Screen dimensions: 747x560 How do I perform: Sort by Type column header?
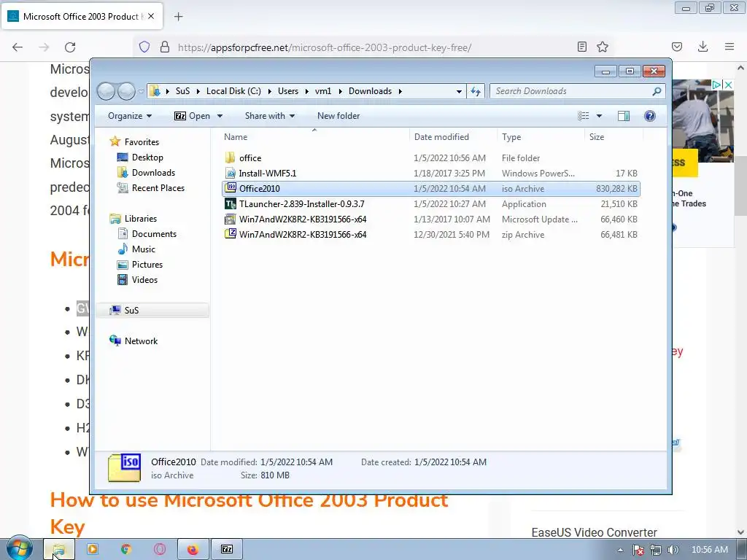pos(541,136)
